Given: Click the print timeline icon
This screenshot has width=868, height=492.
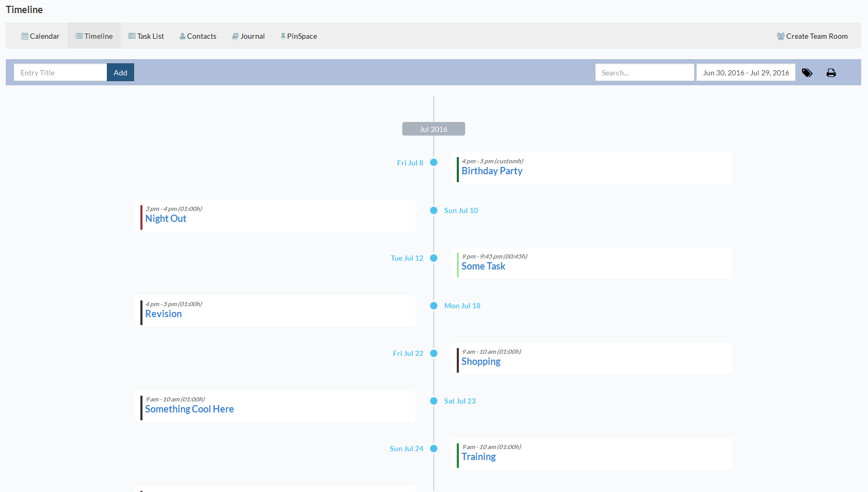Looking at the screenshot, I should (831, 73).
